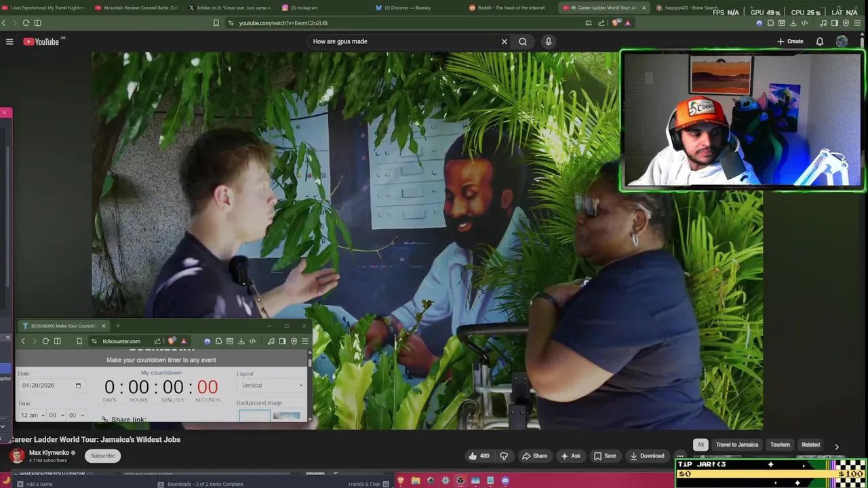The image size is (868, 488).
Task: Click Friends & Chat in bottom bar
Action: pyautogui.click(x=368, y=484)
